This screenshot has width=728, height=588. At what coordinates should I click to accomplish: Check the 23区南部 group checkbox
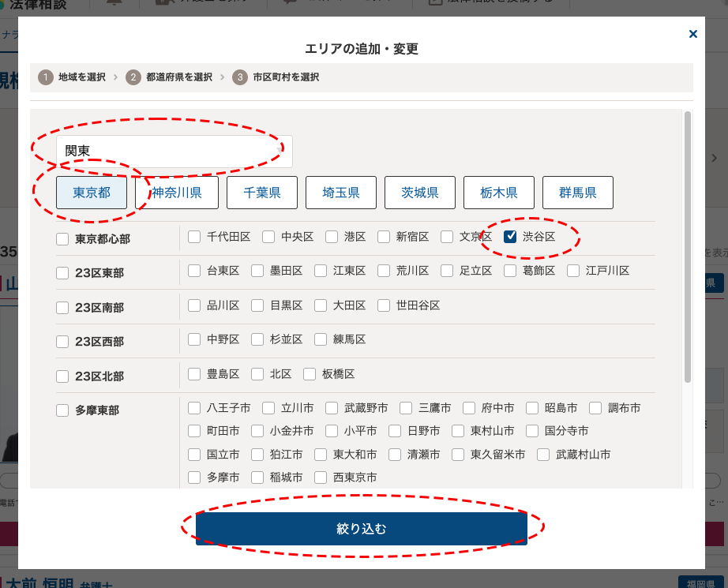62,308
